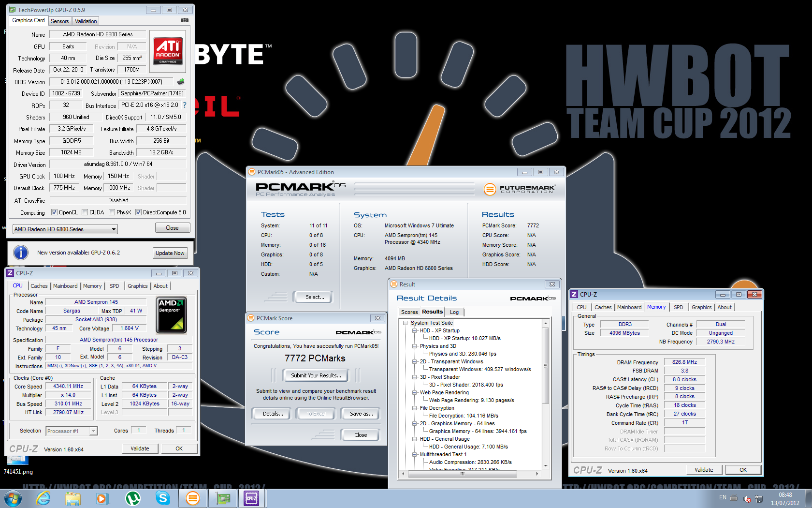Click the EN language indicator

point(723,497)
